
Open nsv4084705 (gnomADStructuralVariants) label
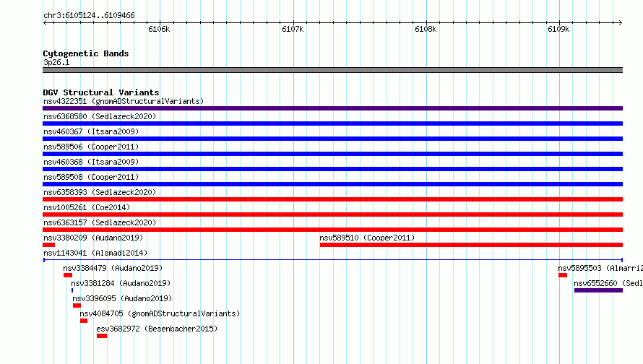click(160, 313)
